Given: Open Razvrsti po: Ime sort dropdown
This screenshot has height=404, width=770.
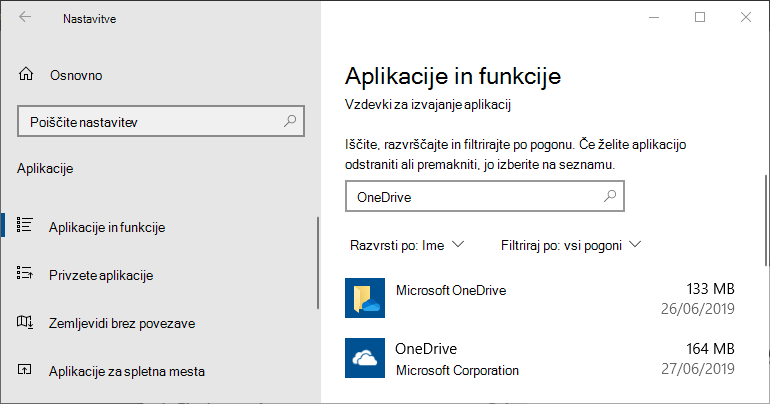Looking at the screenshot, I should point(407,245).
